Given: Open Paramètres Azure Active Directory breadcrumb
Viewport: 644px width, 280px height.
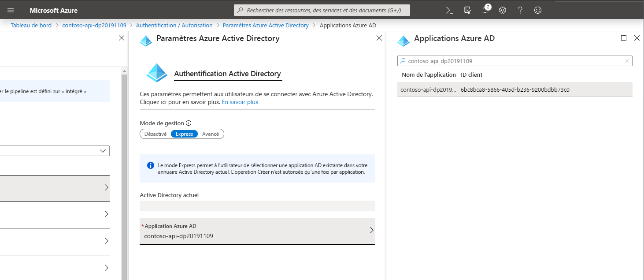Looking at the screenshot, I should (x=266, y=25).
